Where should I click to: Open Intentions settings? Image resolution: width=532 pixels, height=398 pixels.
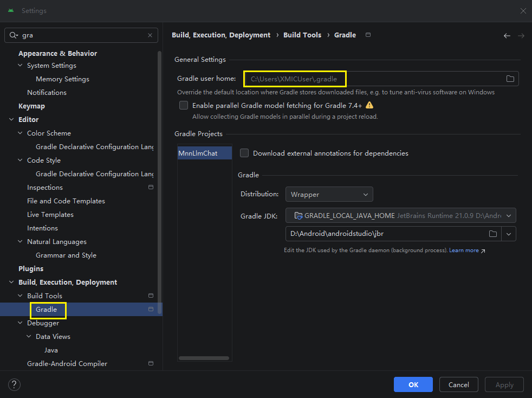(42, 228)
